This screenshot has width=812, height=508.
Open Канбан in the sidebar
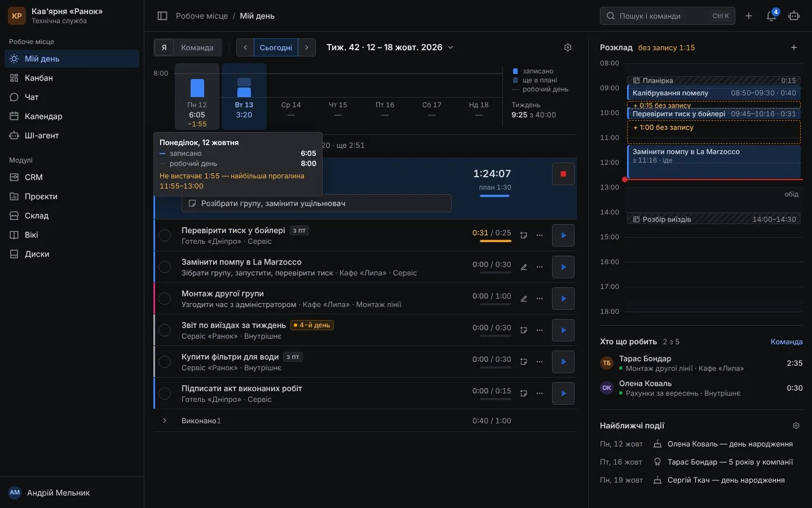(x=72, y=78)
